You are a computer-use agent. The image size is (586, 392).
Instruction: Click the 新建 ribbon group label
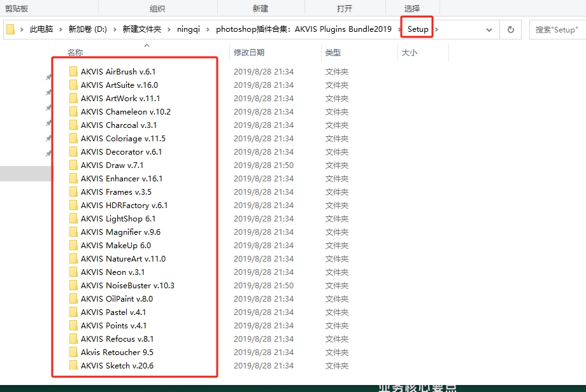click(261, 8)
